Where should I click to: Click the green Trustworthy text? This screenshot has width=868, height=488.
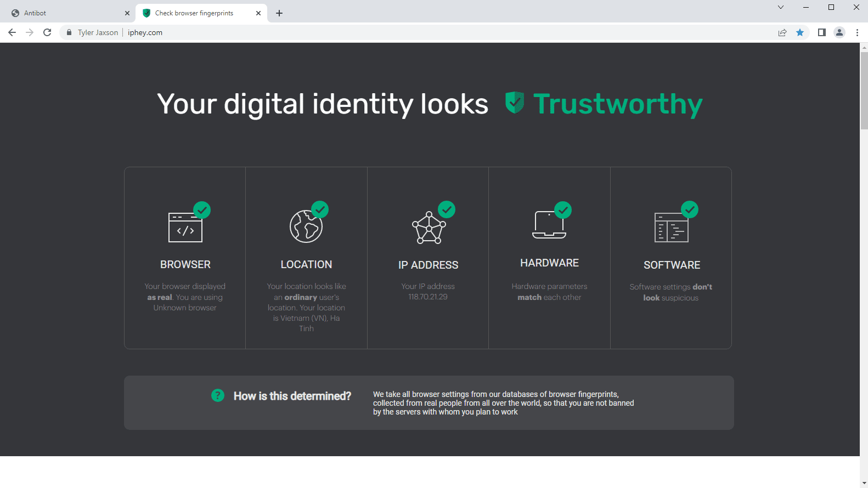[x=618, y=104]
